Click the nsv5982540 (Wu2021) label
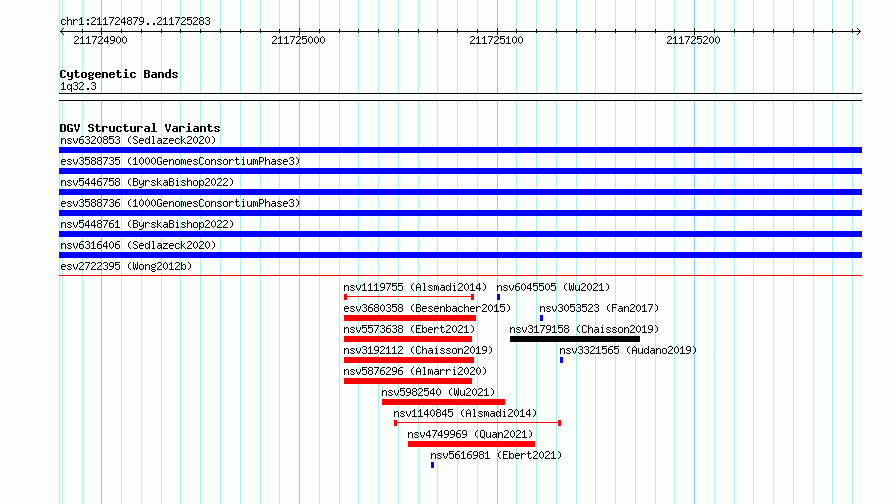This screenshot has width=890, height=504. click(x=438, y=392)
